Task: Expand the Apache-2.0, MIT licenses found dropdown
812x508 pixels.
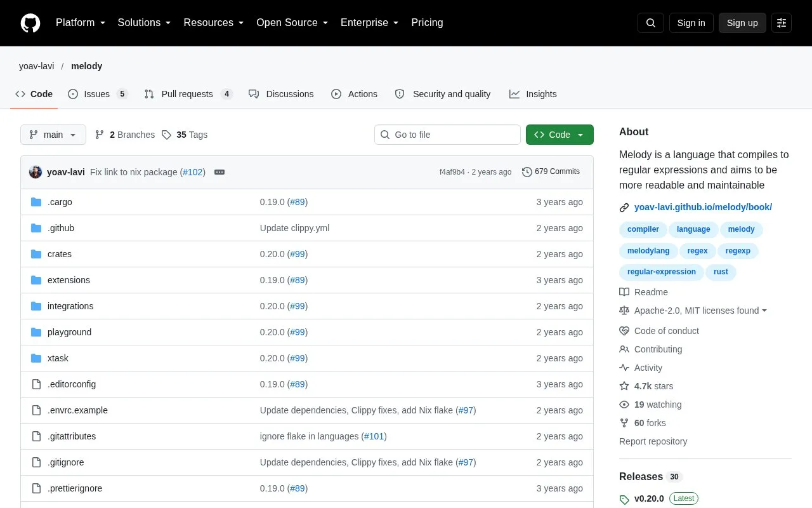Action: click(x=693, y=311)
